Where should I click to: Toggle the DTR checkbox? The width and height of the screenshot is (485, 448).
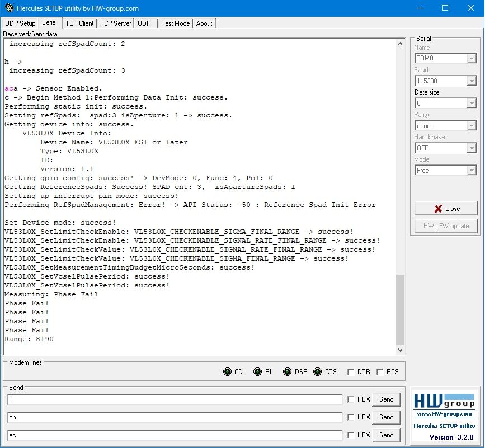(x=350, y=371)
